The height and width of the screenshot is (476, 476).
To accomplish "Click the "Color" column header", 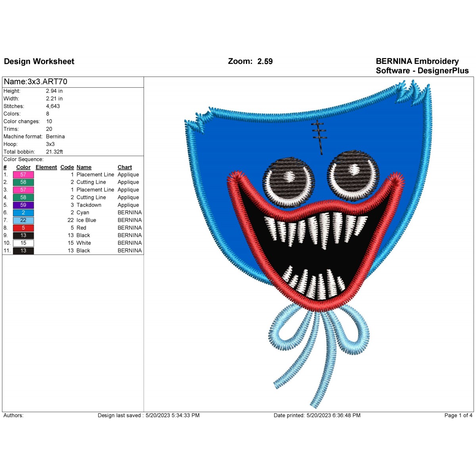I will pos(23,167).
